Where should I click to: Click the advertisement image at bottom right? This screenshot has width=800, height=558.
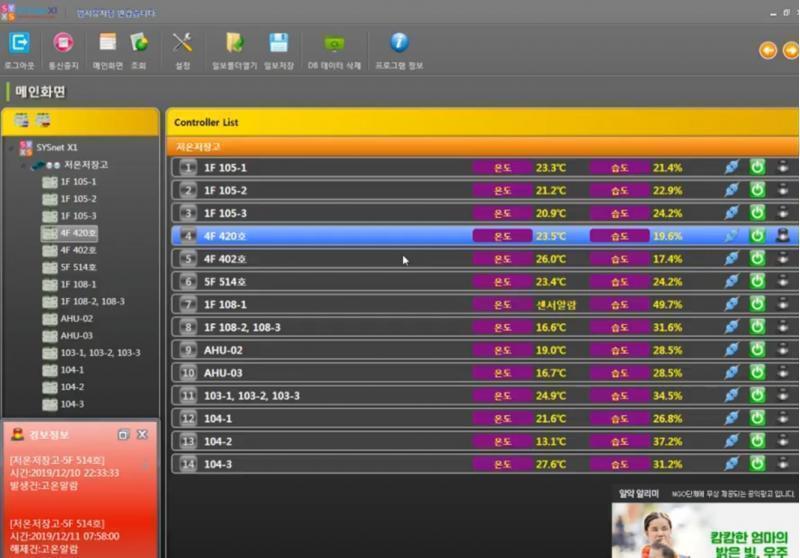[x=705, y=530]
